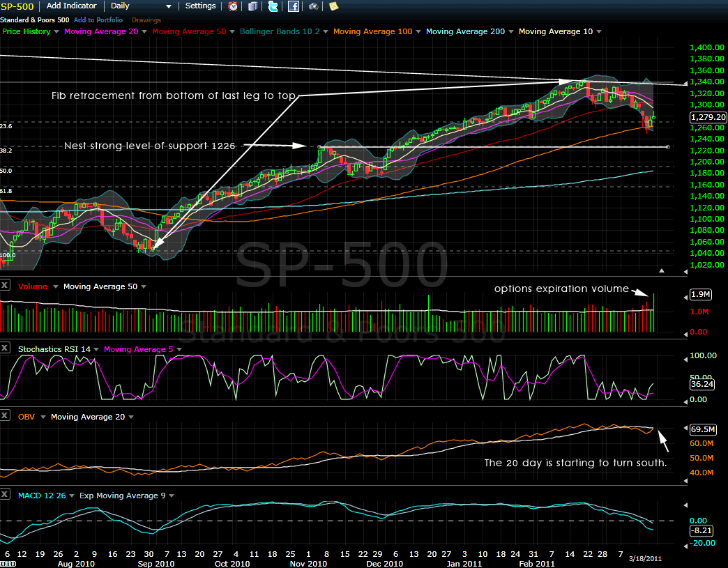The image size is (728, 568).
Task: Expand the Price History dropdown arrow
Action: click(56, 31)
